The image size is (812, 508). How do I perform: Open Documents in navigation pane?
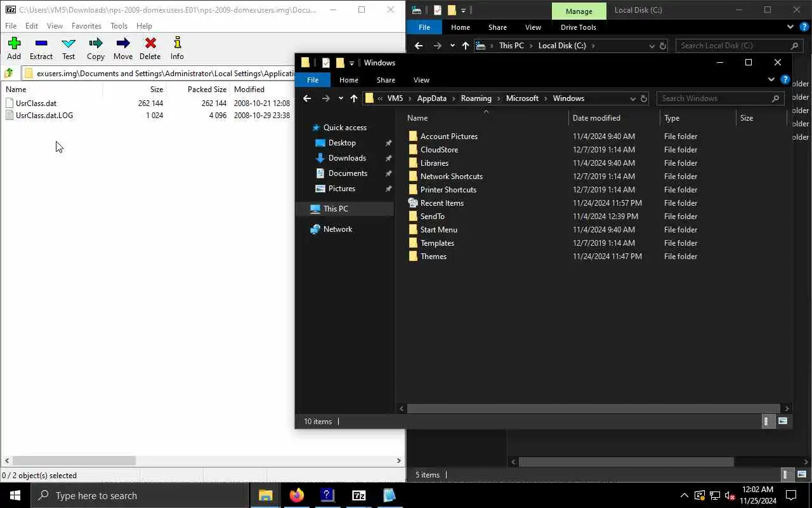pyautogui.click(x=348, y=173)
